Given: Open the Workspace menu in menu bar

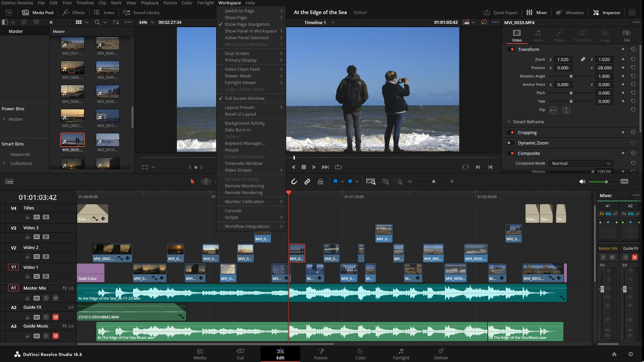Looking at the screenshot, I should 230,3.
